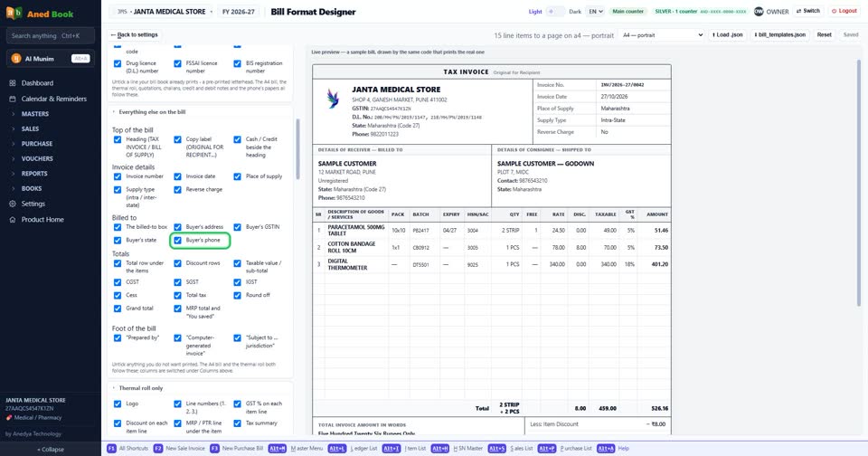Click the Search anything field

click(51, 36)
